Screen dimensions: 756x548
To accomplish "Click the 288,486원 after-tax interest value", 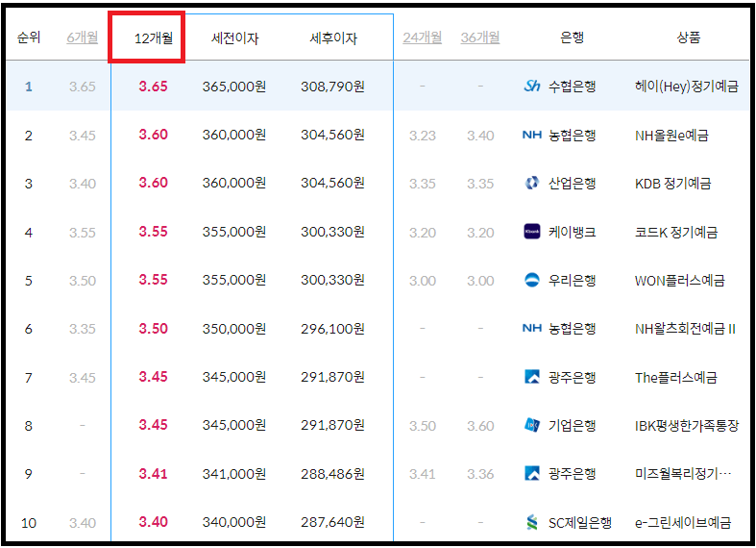I will click(332, 474).
